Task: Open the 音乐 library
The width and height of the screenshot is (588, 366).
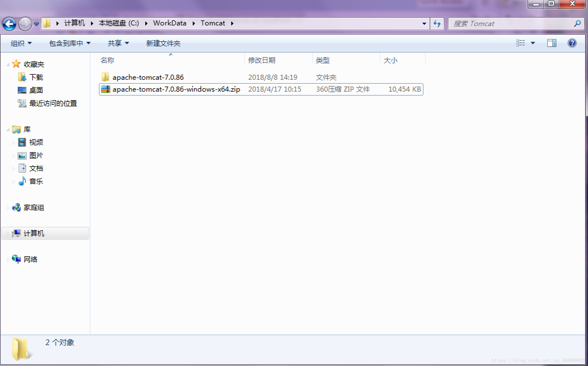Action: tap(36, 181)
